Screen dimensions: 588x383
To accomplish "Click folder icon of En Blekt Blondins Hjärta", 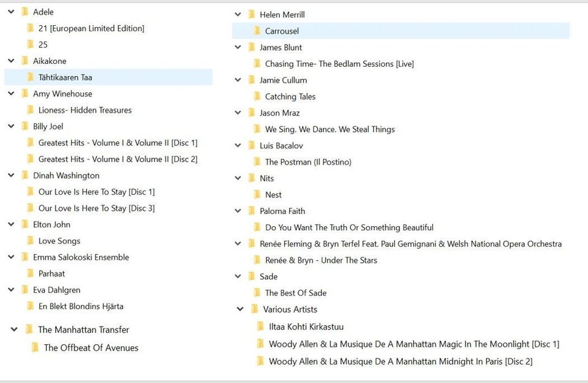I will click(31, 306).
